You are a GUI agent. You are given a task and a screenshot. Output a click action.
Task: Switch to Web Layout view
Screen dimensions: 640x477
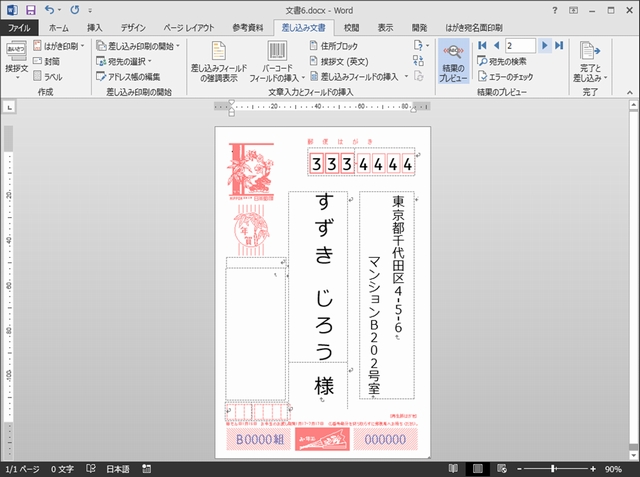tap(502, 469)
